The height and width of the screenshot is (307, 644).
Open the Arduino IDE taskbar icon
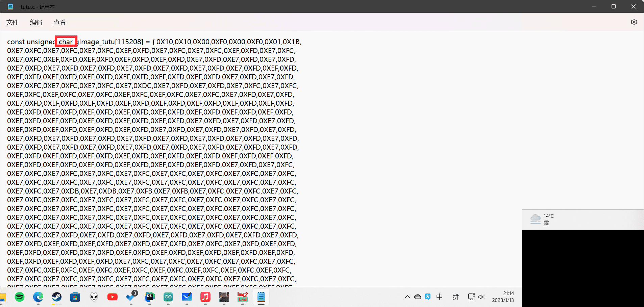coord(168,297)
